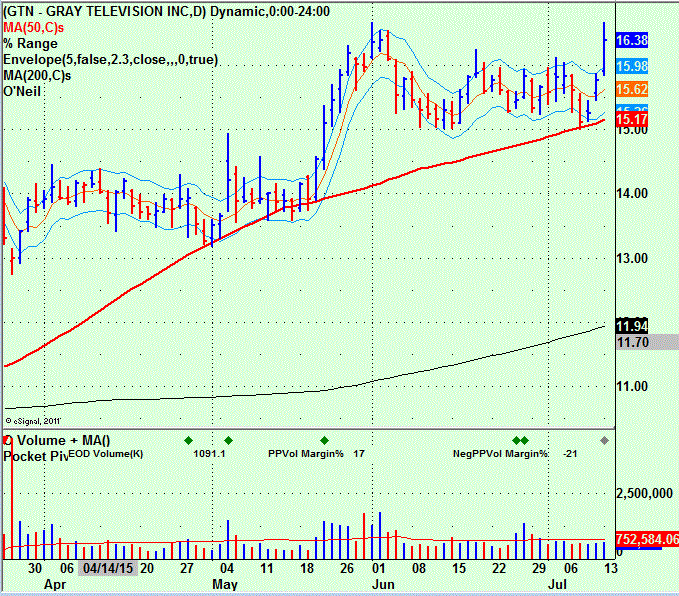Click the highlighted 04/14/15 date marker

[x=108, y=568]
